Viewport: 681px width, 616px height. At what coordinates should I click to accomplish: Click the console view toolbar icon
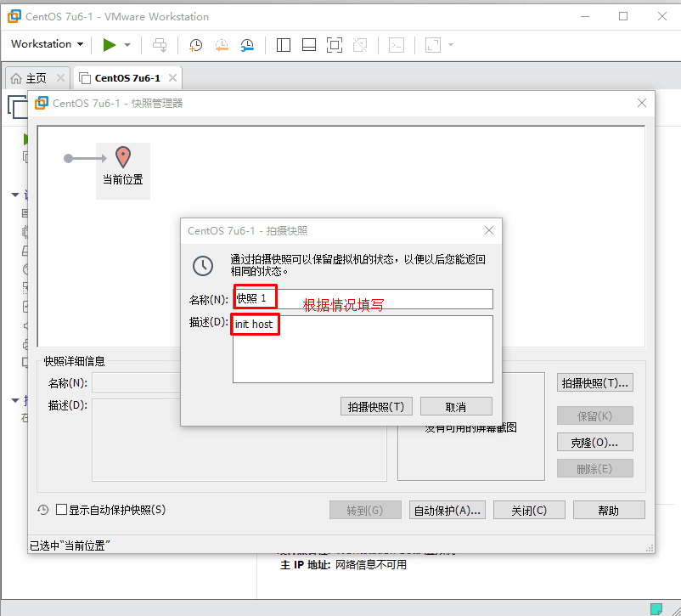pyautogui.click(x=397, y=45)
